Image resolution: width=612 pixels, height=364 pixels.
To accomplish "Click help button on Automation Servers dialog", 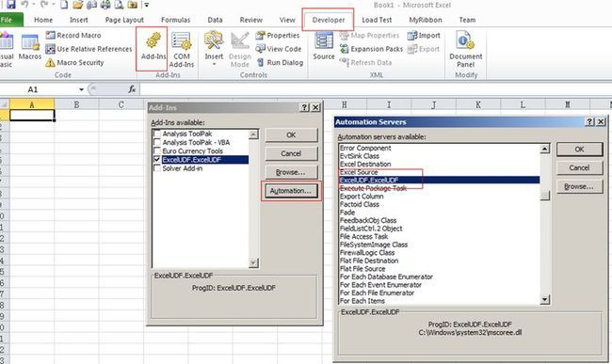I will pos(589,121).
